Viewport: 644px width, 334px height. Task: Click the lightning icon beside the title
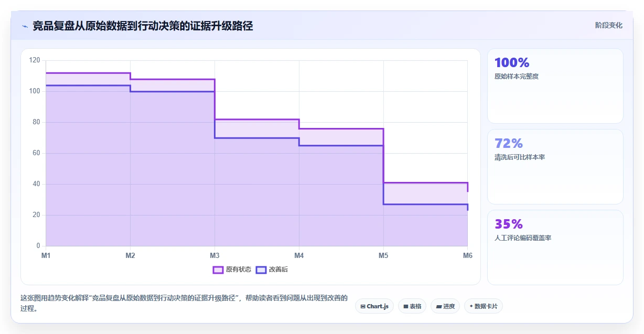tap(25, 26)
